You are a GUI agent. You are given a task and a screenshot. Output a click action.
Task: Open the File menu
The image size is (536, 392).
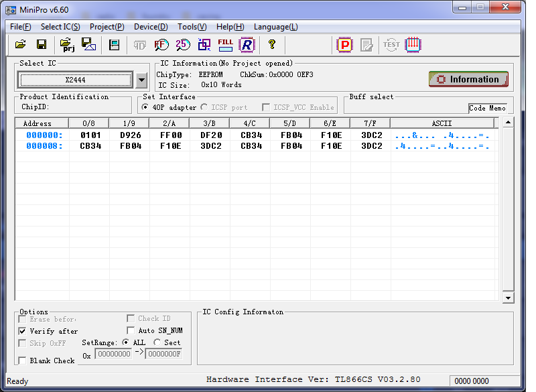click(21, 27)
